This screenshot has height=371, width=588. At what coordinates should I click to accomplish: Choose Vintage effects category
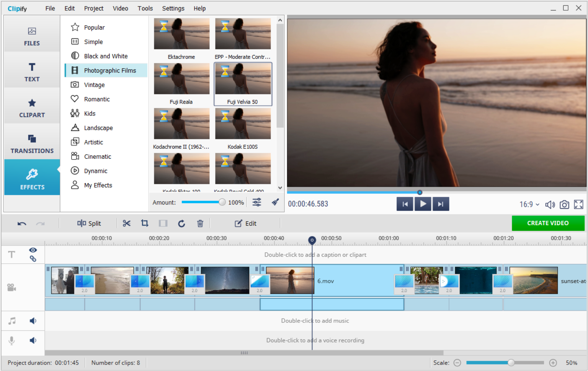[x=106, y=85]
